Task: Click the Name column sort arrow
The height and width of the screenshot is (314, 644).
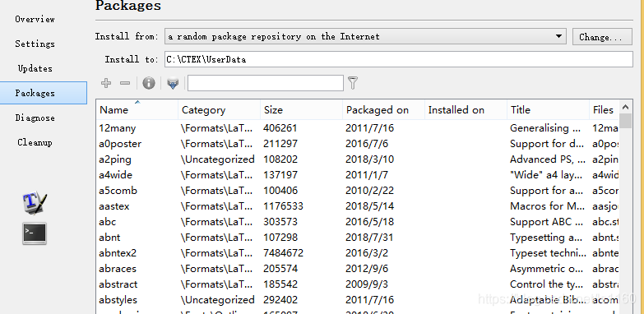Action: point(137,102)
